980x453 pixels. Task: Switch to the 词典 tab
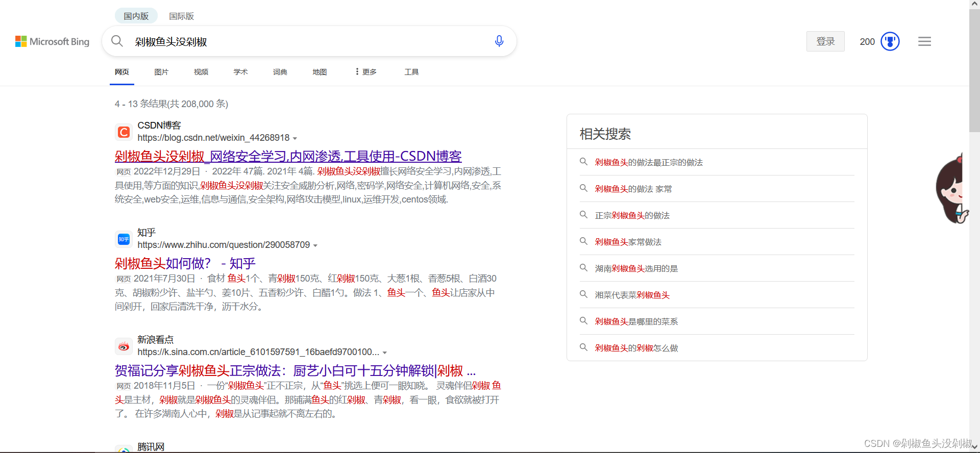(x=280, y=72)
